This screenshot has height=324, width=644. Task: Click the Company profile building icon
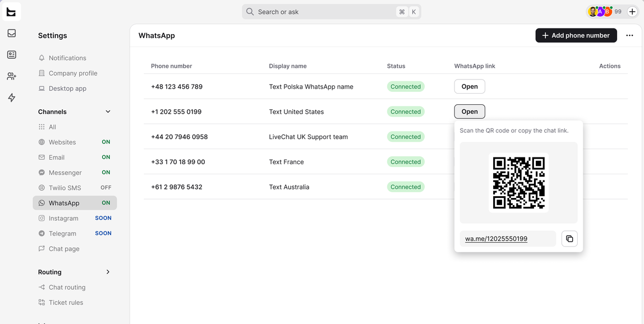click(x=42, y=73)
